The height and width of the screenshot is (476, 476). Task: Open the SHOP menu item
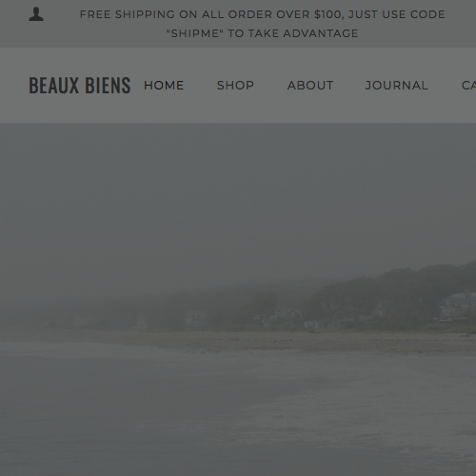point(235,86)
